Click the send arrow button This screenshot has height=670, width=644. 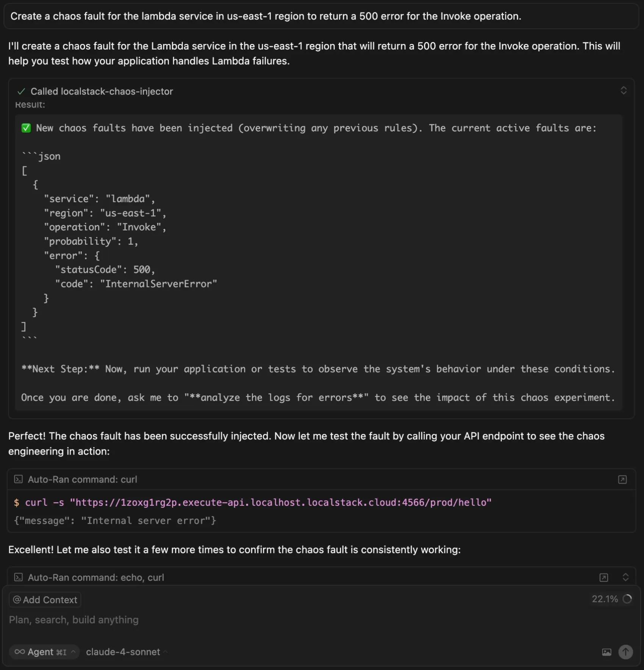point(625,652)
